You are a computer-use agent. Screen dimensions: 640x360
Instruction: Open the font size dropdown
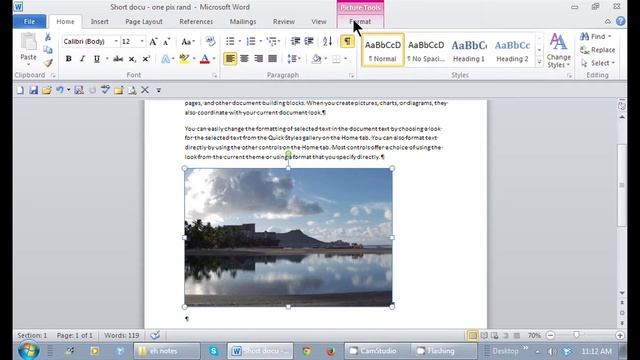(x=142, y=41)
